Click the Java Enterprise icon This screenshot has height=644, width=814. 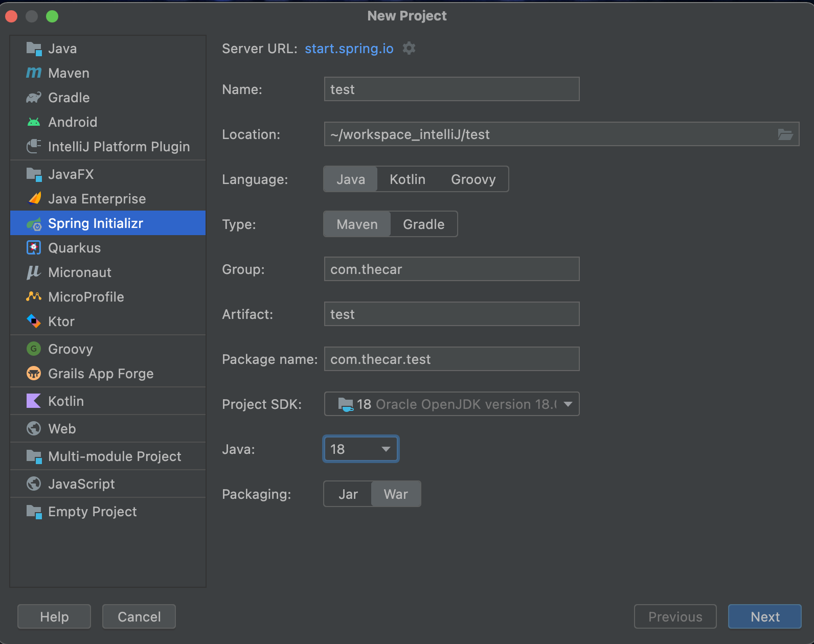(x=34, y=199)
